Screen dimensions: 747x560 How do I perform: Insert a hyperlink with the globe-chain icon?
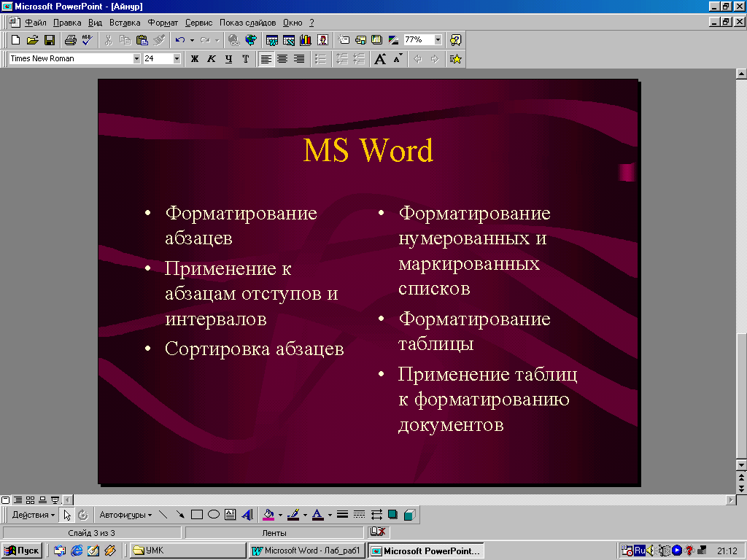[x=233, y=40]
